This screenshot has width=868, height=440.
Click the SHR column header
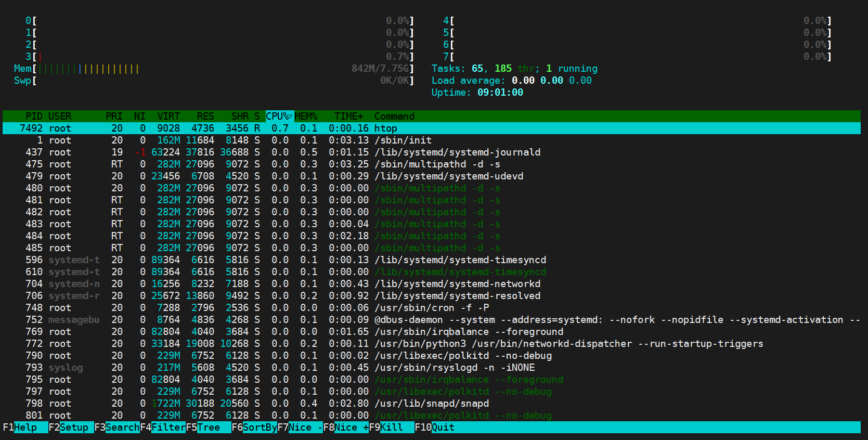pyautogui.click(x=240, y=117)
